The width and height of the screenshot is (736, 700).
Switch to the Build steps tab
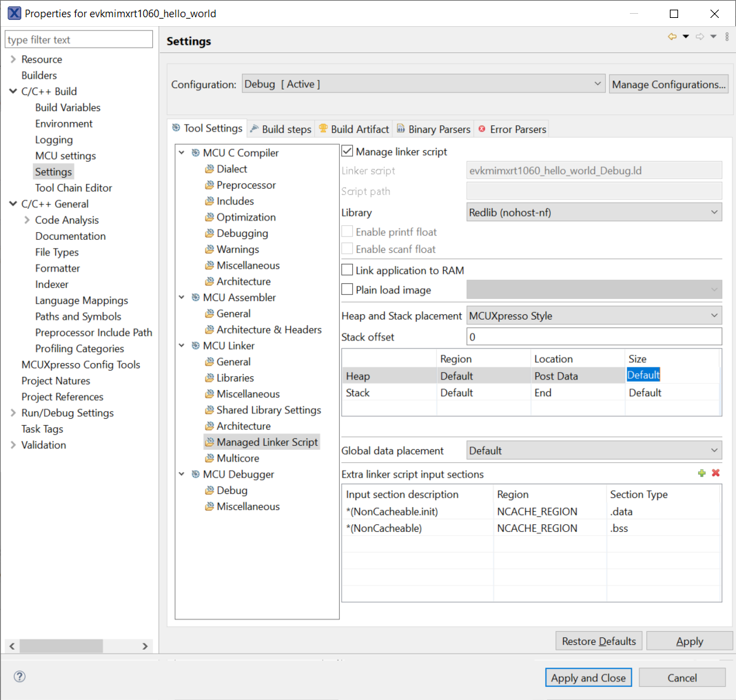coord(280,129)
